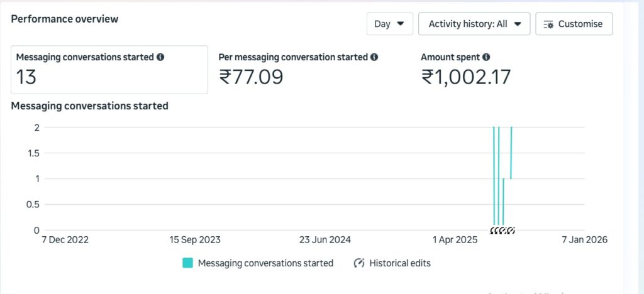Click the teal legend colour swatch
The width and height of the screenshot is (644, 294).
click(x=187, y=263)
